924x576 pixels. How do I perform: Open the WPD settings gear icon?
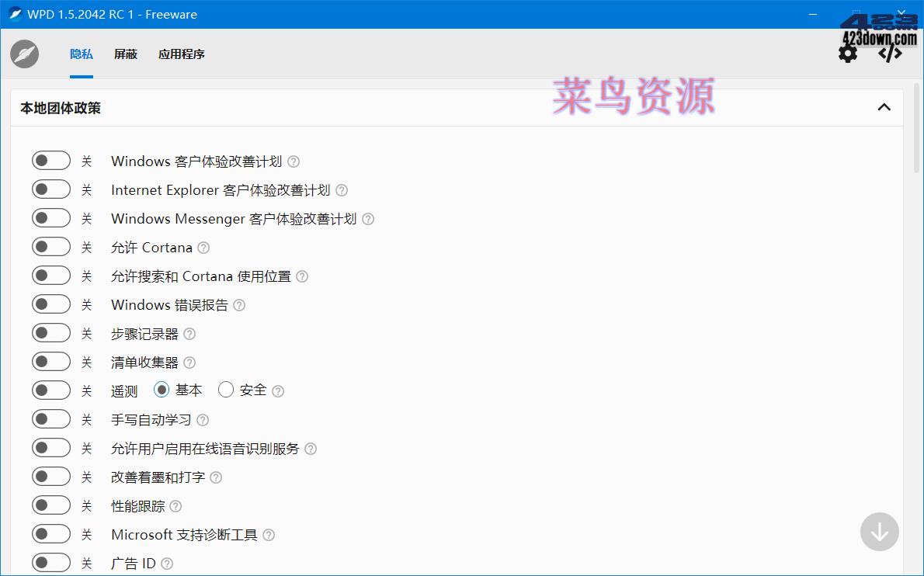[x=848, y=53]
